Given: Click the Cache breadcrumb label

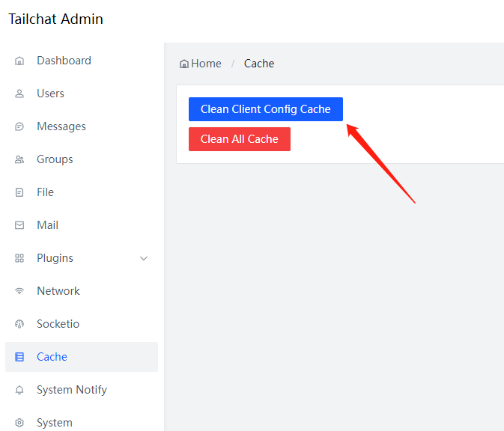Looking at the screenshot, I should pyautogui.click(x=259, y=64).
